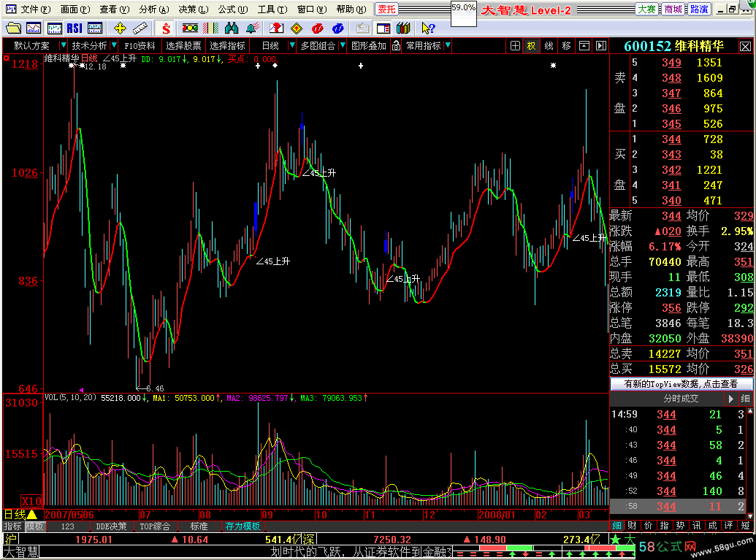The width and height of the screenshot is (756, 560).
Task: Switch to the 模板 mode at bottom left
Action: [35, 526]
